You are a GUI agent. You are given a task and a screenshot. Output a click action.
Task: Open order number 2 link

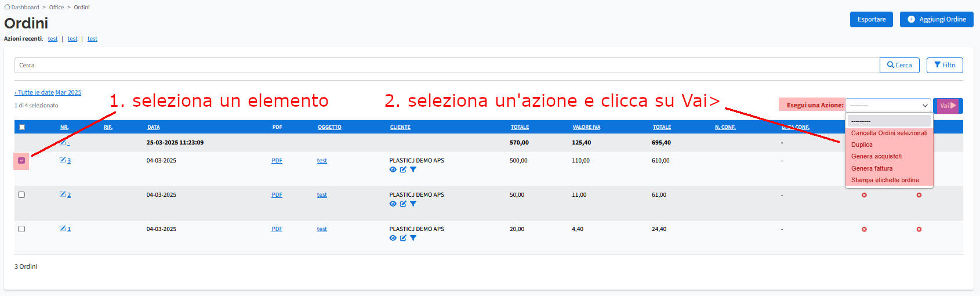coord(69,195)
